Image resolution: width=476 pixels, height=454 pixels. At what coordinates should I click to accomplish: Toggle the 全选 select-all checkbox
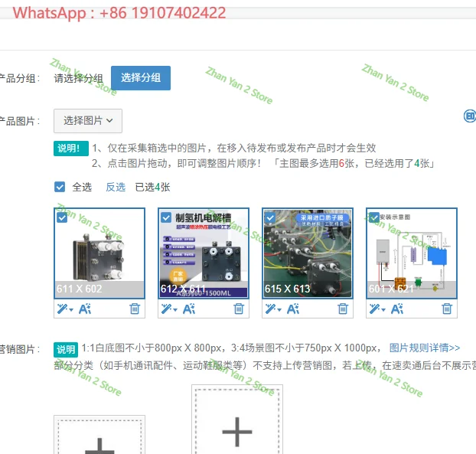tap(60, 187)
